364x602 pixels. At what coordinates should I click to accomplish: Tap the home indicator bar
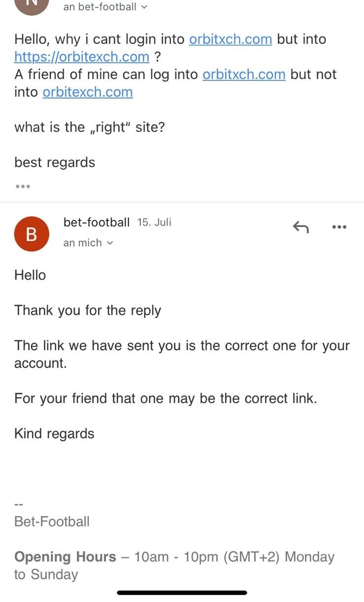182,593
